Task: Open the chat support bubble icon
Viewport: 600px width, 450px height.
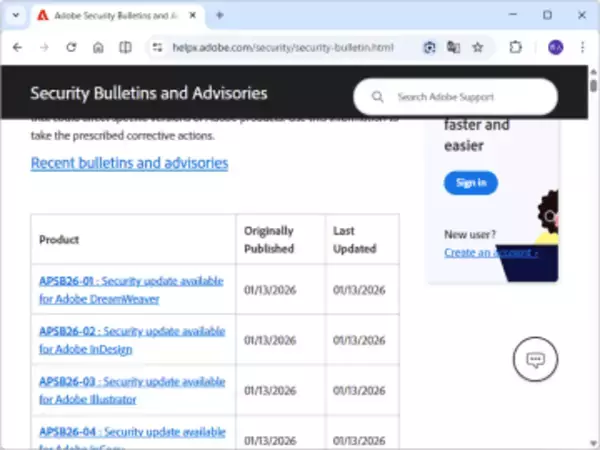Action: pyautogui.click(x=534, y=361)
